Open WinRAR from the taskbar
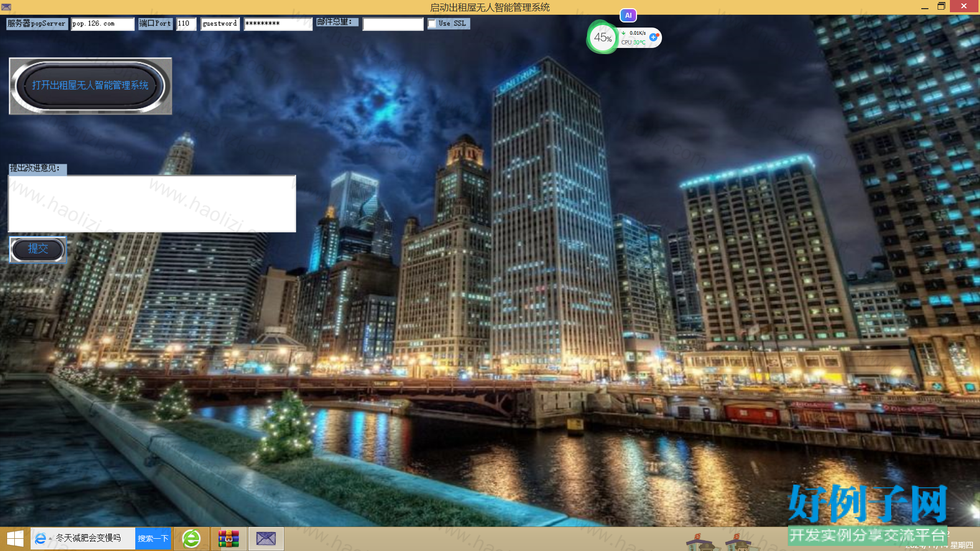The image size is (980, 551). pyautogui.click(x=229, y=539)
